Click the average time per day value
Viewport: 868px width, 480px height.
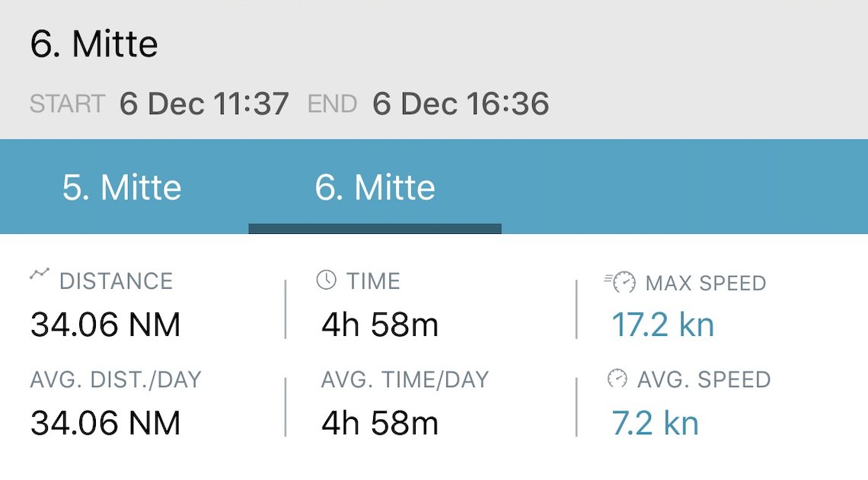click(380, 423)
